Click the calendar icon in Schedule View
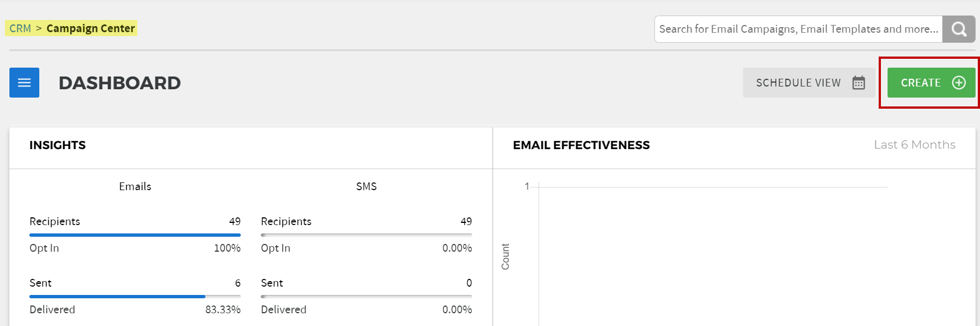Viewport: 980px width, 326px height. coord(859,83)
